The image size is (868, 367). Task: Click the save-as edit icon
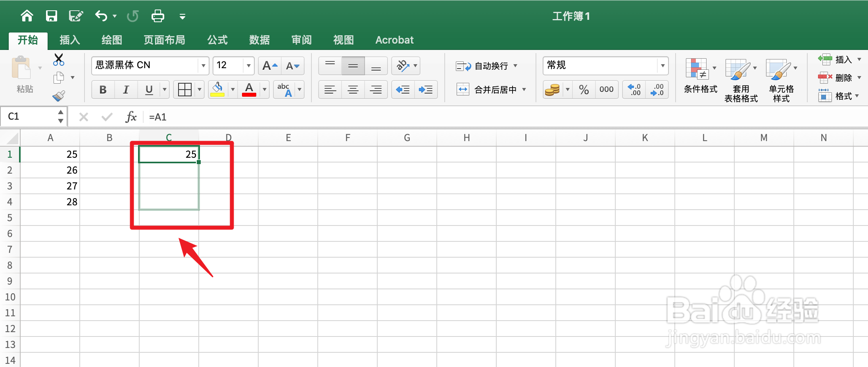pos(76,16)
